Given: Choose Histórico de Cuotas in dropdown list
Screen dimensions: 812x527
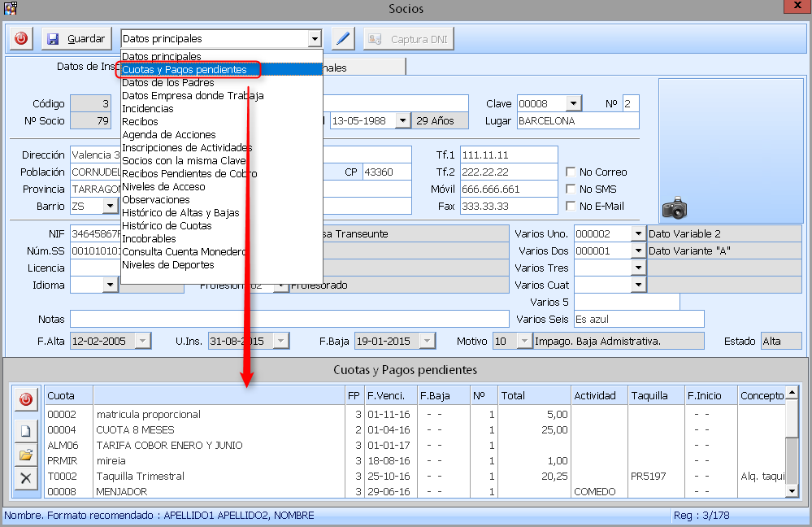Looking at the screenshot, I should click(167, 226).
